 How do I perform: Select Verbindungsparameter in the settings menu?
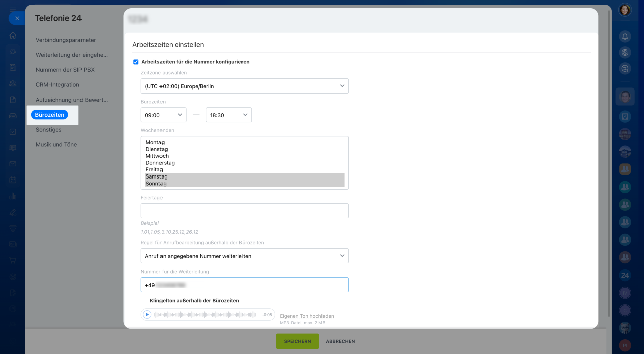pos(65,40)
